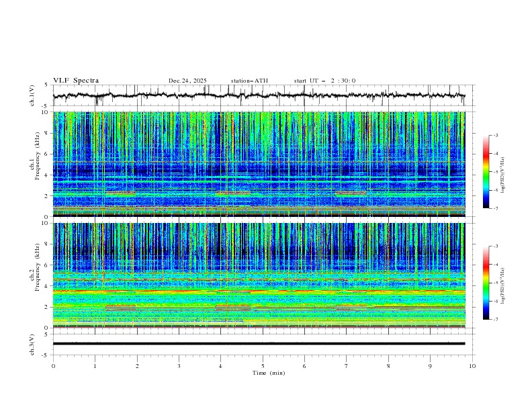The image size is (532, 411).
Task: Click the "-3" label on ch.2 color bar
Action: [495, 246]
